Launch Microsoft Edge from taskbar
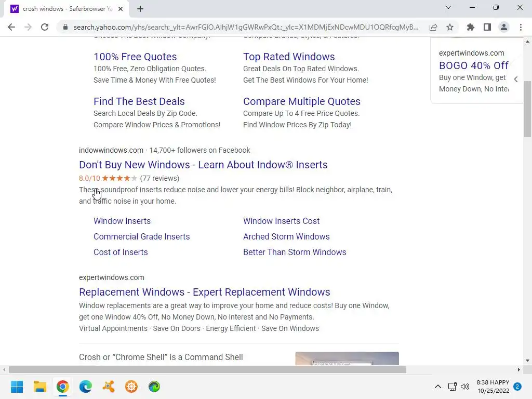This screenshot has width=532, height=399. [86, 387]
